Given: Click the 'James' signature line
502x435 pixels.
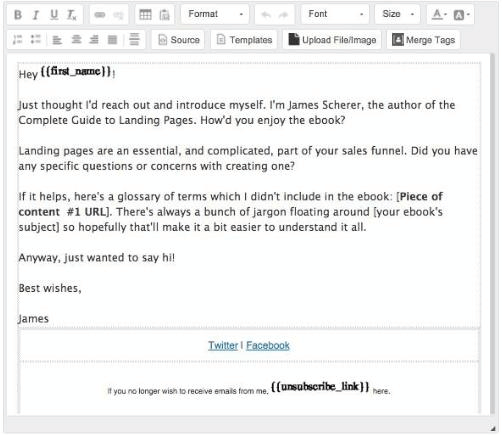Looking at the screenshot, I should [x=34, y=319].
